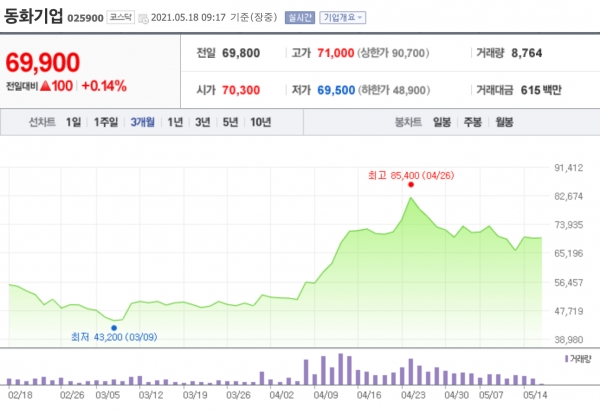Click the 2021.05.18 09:17 timestamp
Image resolution: width=600 pixels, height=414 pixels.
pyautogui.click(x=188, y=18)
